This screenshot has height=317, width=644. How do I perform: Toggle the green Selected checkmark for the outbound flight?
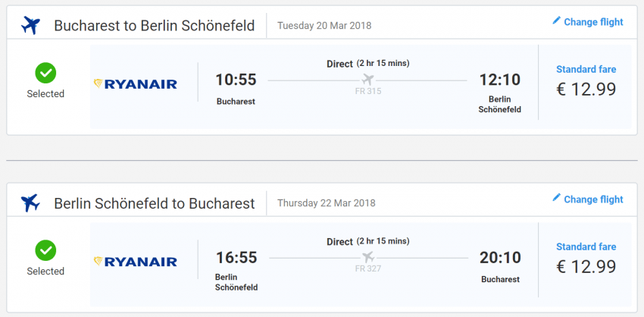coord(46,73)
